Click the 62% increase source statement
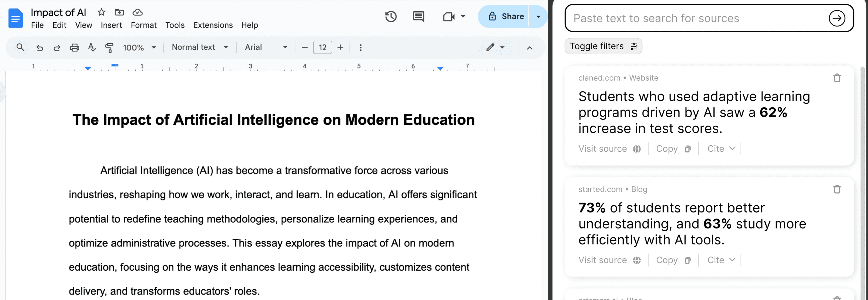The image size is (868, 300). pos(694,112)
